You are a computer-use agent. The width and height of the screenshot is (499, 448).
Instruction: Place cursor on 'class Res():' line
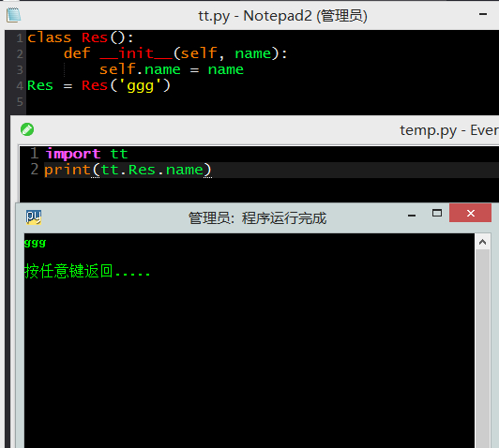[x=81, y=37]
